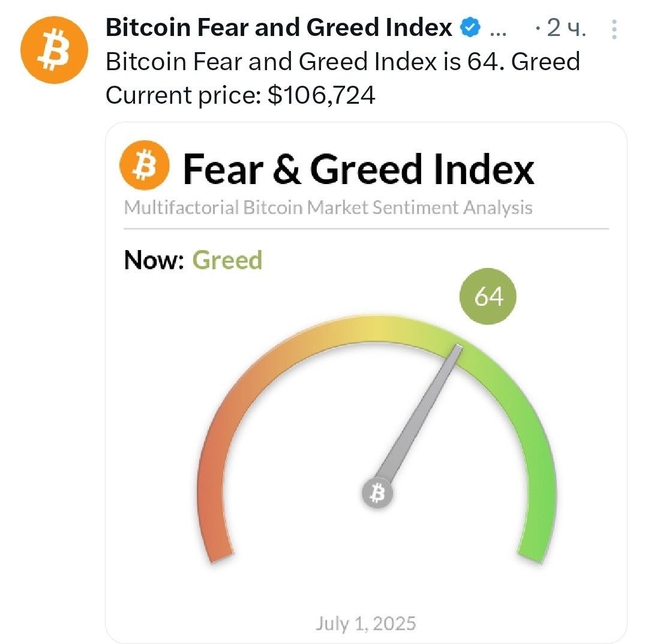Click the yellow top of gauge arc
The height and width of the screenshot is (644, 648).
click(377, 329)
